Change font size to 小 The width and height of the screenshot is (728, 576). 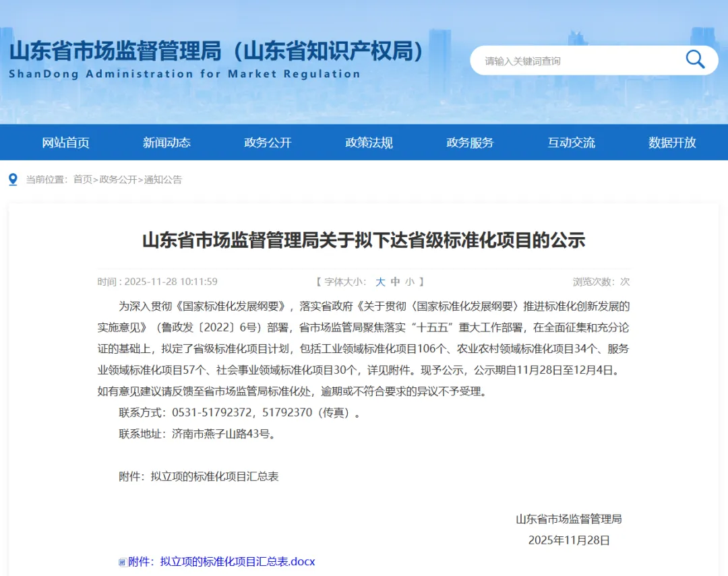tap(410, 282)
